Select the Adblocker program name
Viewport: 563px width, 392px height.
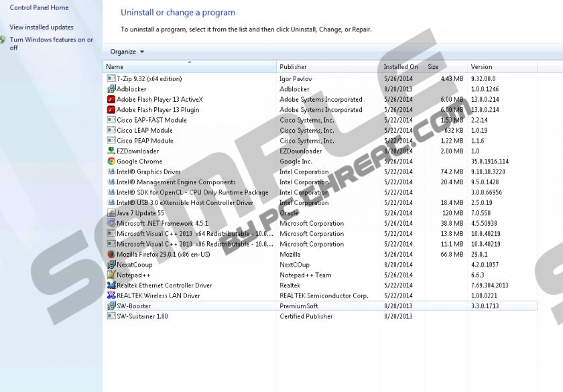click(131, 89)
